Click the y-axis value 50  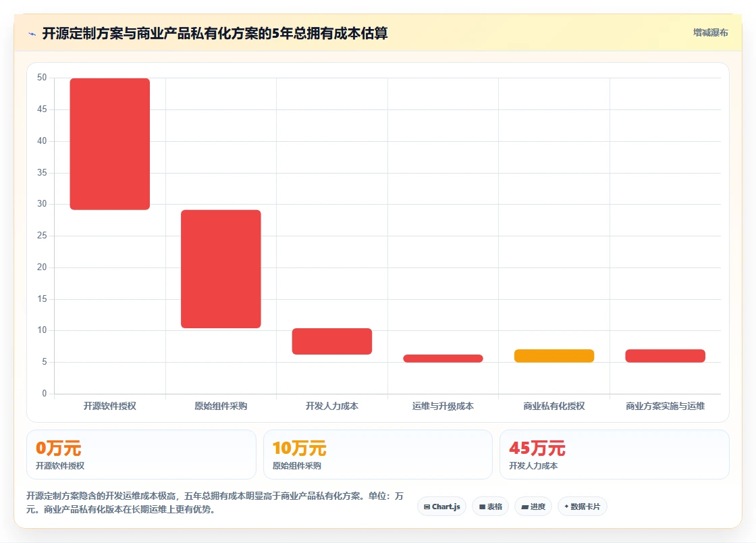[42, 78]
